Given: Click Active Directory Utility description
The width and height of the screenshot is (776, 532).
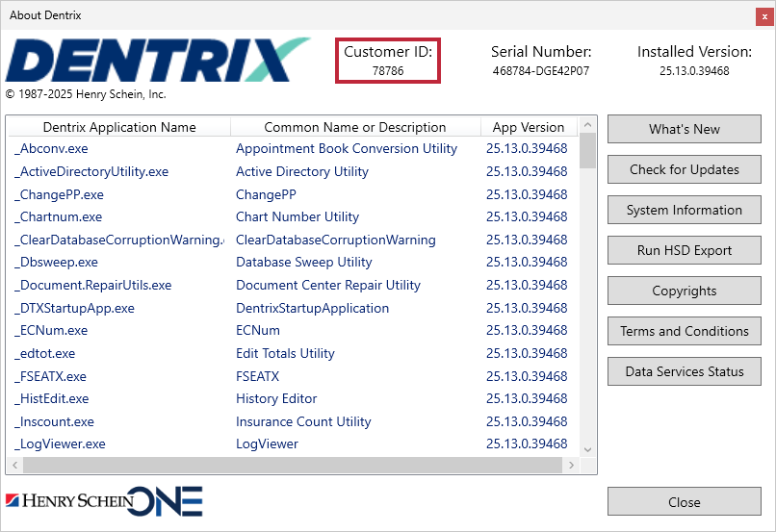Looking at the screenshot, I should 302,171.
